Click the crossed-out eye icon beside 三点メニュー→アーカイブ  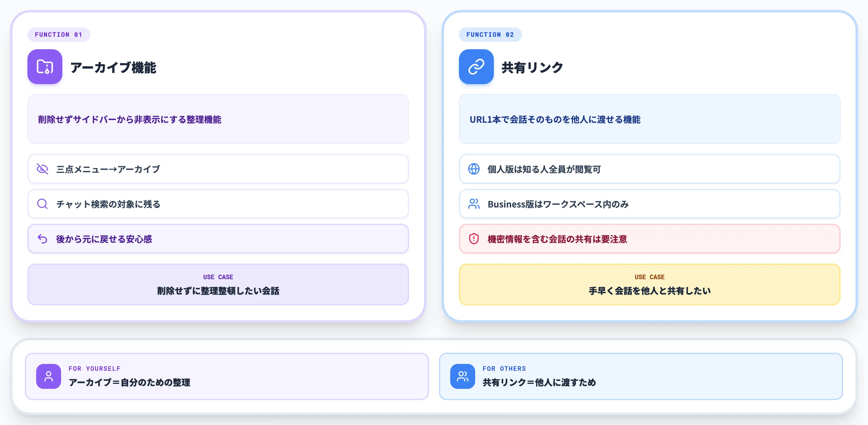tap(42, 169)
